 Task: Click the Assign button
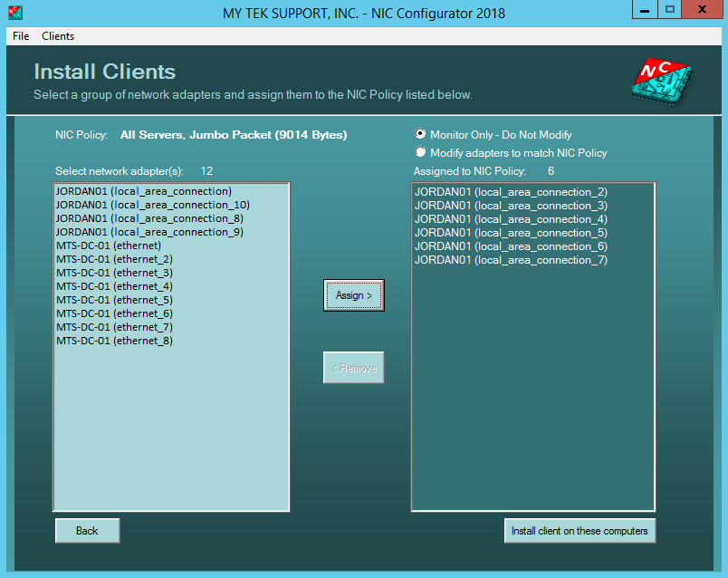click(353, 294)
